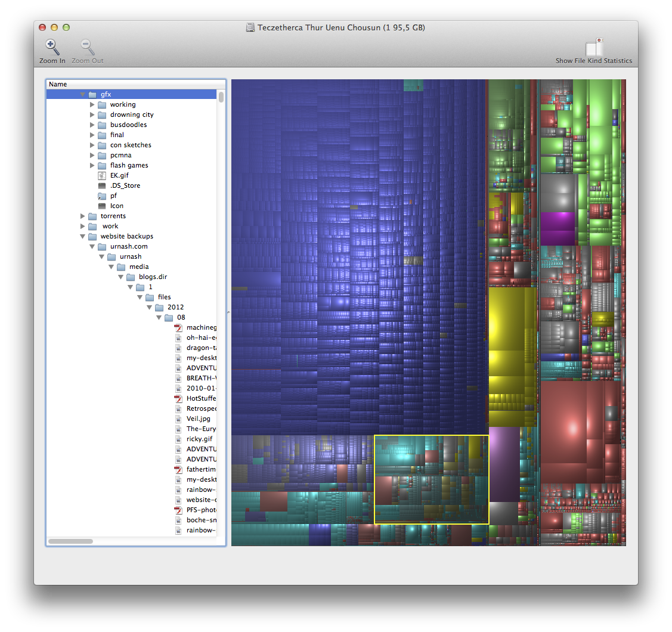Viewport: 672px width, 632px height.
Task: Expand the flash games folder
Action: tap(92, 165)
